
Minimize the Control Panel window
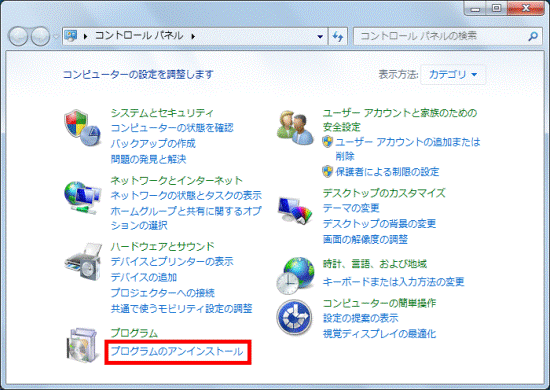tap(475, 8)
